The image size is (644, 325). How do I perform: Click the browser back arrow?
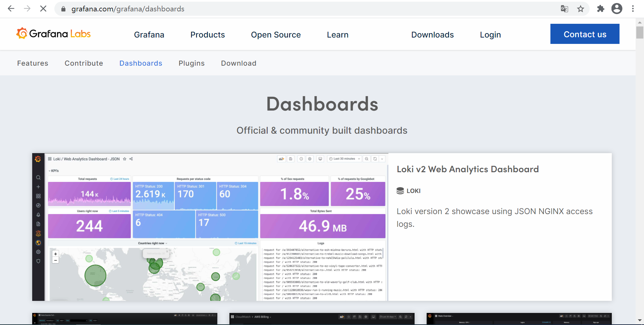click(11, 9)
